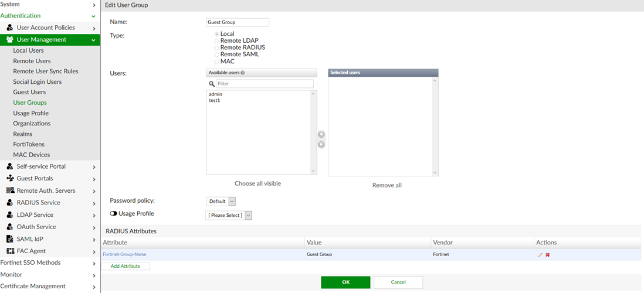Click the Available users scrollbar
The image size is (644, 293).
313,132
